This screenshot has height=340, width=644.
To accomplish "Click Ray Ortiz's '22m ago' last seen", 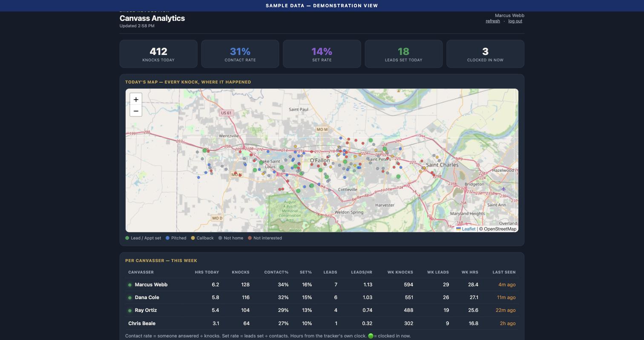I will click(x=506, y=310).
